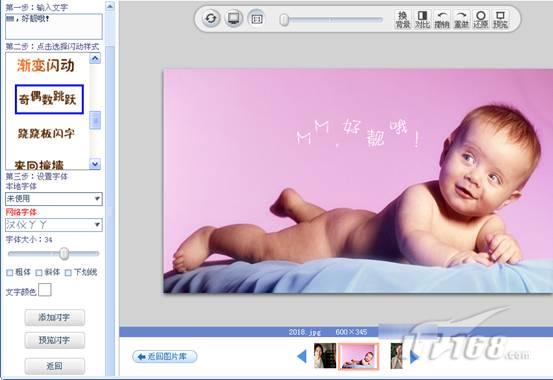Screen dimensions: 553x380
Task: Enable the 下划线 underline checkbox
Action: pyautogui.click(x=68, y=272)
